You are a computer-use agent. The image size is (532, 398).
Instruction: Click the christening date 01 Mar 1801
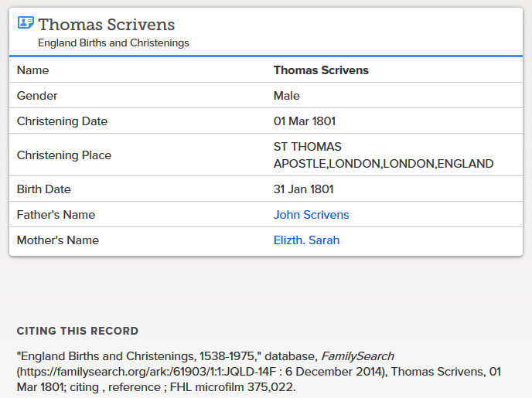[304, 121]
